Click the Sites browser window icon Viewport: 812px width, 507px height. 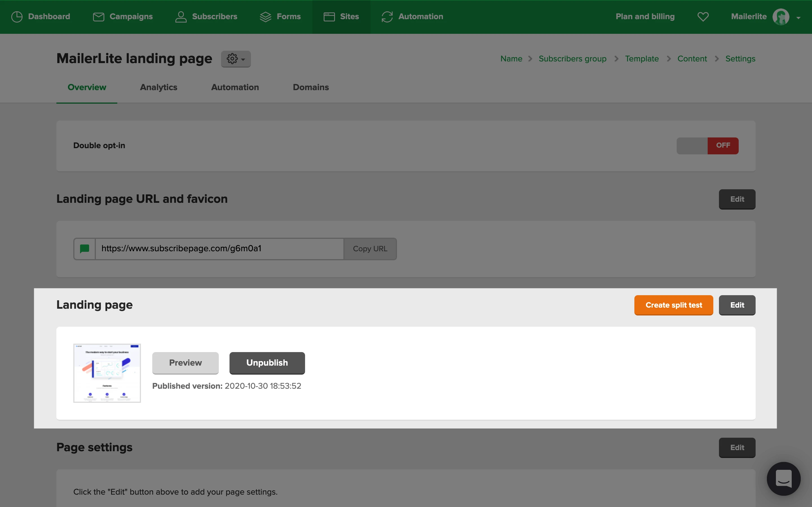tap(329, 17)
